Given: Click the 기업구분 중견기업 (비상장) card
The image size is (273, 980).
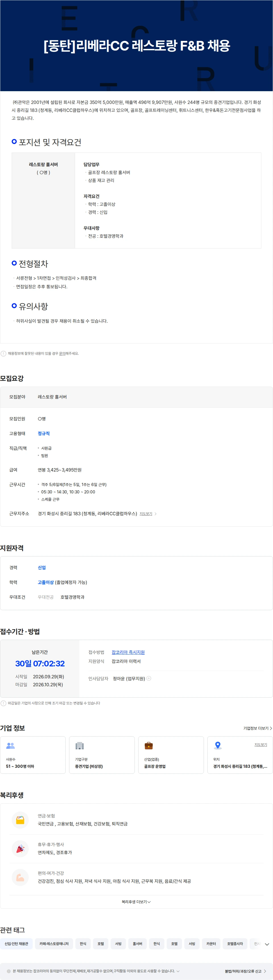Looking at the screenshot, I should click(102, 755).
